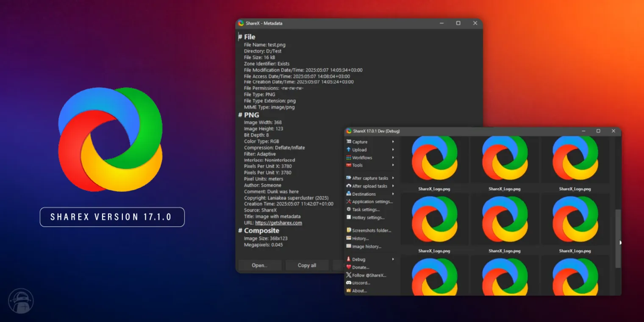644x322 pixels.
Task: Open the getsharex.com URL link
Action: pos(278,222)
